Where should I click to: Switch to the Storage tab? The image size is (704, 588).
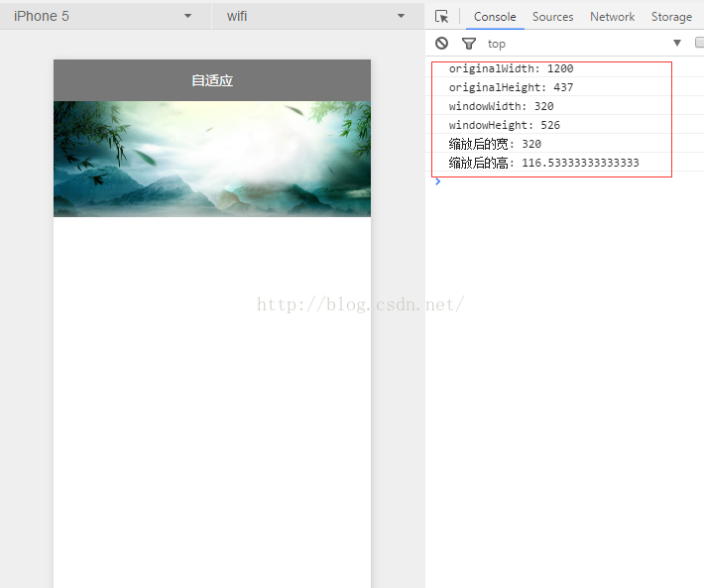pos(671,17)
